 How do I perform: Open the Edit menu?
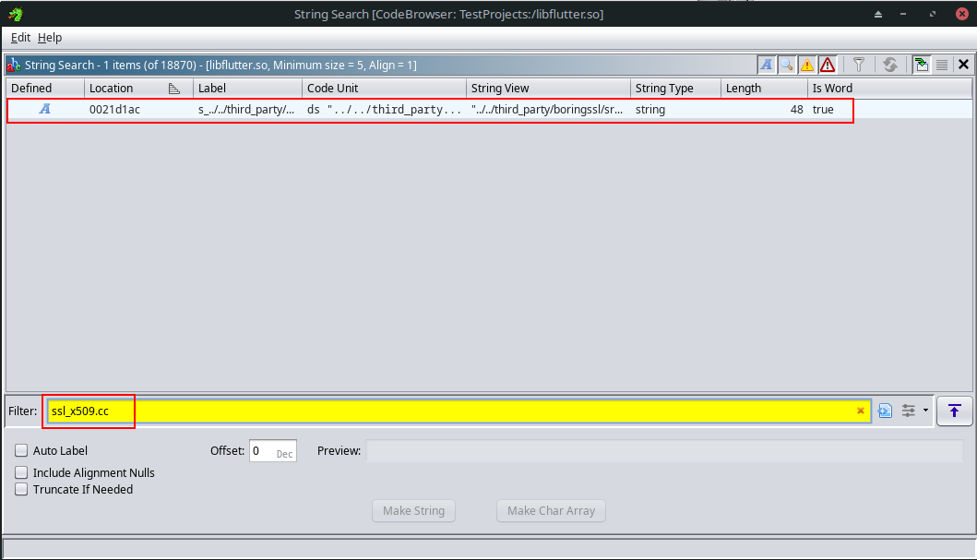[20, 38]
